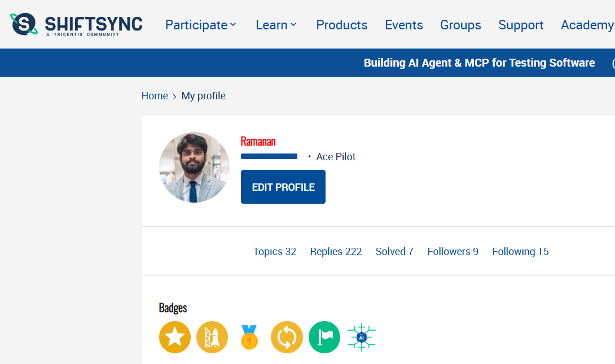Click the Edit Profile button
Image resolution: width=615 pixels, height=364 pixels.
283,187
